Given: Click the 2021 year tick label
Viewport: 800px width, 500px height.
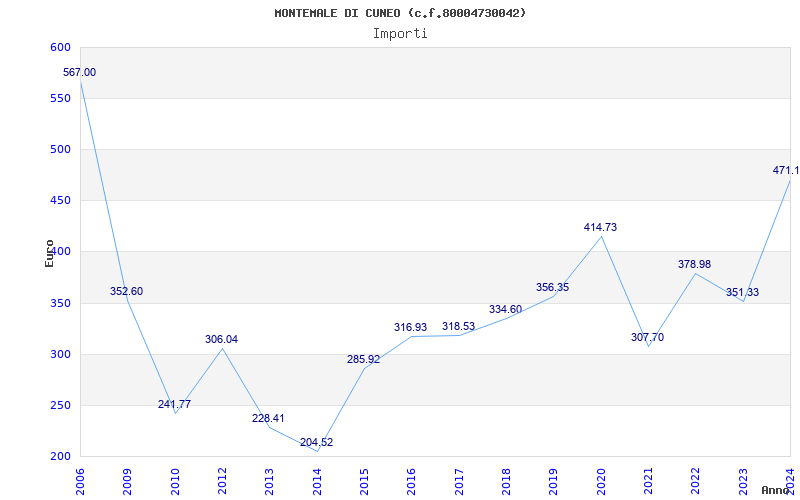Looking at the screenshot, I should pyautogui.click(x=648, y=482).
